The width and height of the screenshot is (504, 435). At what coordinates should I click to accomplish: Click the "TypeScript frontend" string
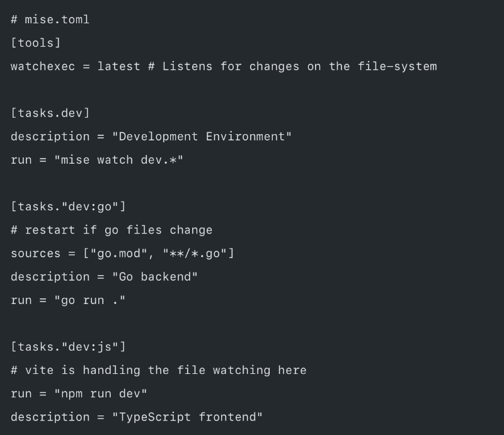[x=187, y=417]
